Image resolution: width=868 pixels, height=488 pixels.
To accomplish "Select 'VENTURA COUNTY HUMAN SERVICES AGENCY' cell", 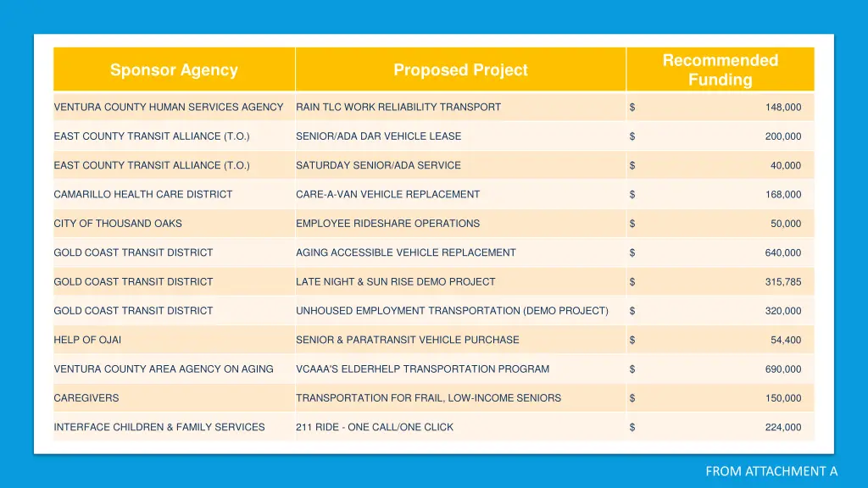I will point(174,107).
